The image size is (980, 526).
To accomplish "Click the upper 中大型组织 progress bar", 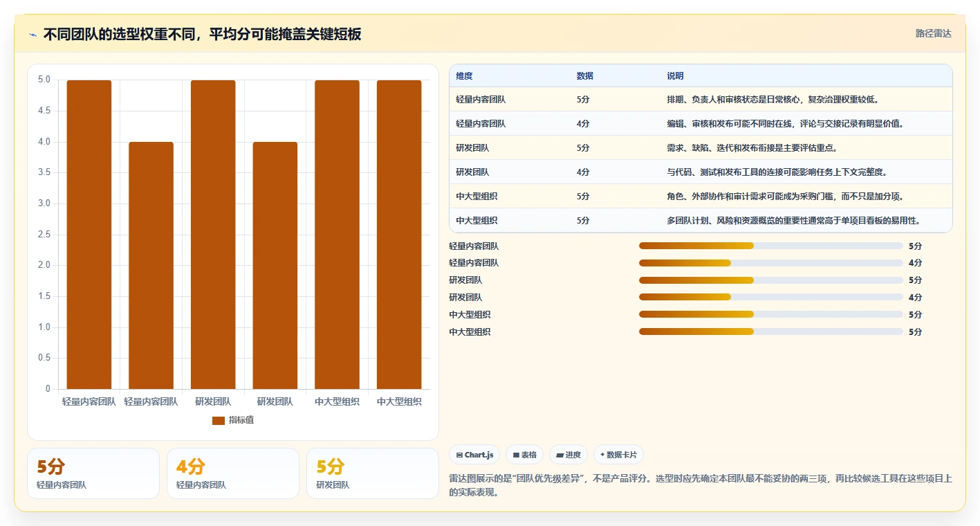I will tap(771, 315).
